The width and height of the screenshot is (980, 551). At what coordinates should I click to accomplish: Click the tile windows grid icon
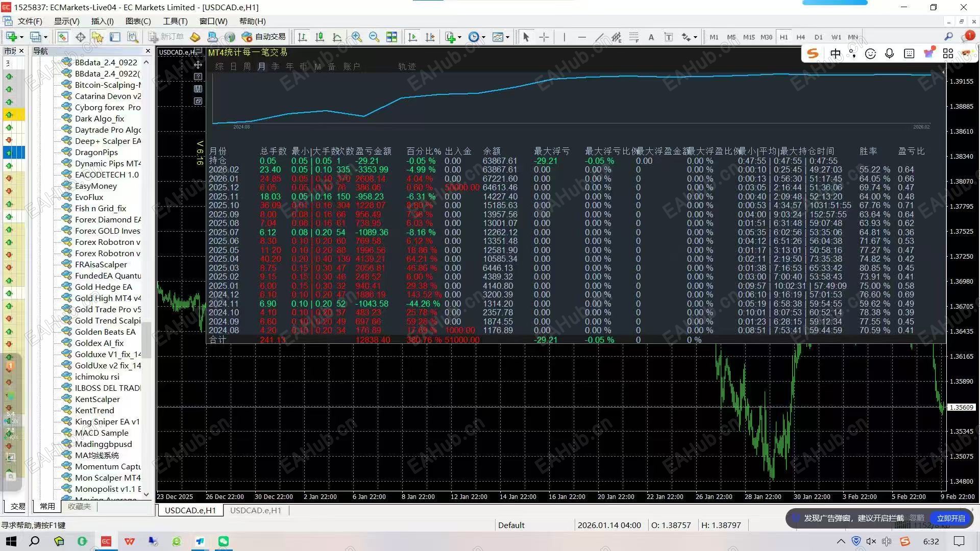pyautogui.click(x=391, y=37)
